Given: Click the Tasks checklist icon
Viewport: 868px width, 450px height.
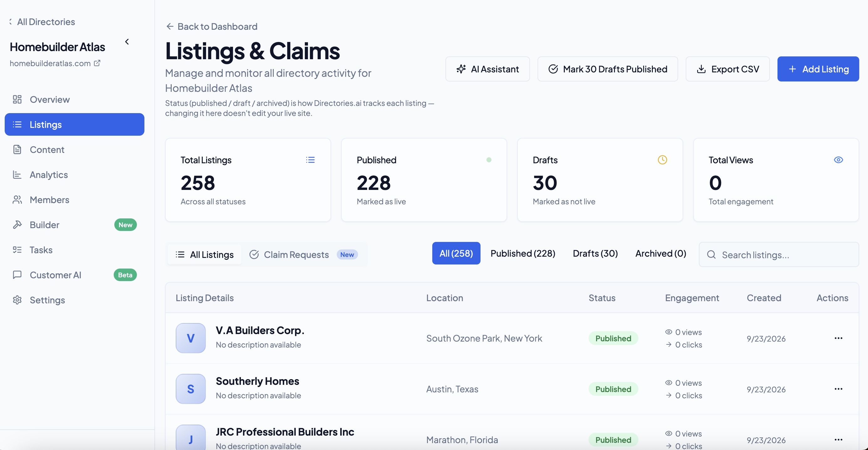Looking at the screenshot, I should point(17,250).
